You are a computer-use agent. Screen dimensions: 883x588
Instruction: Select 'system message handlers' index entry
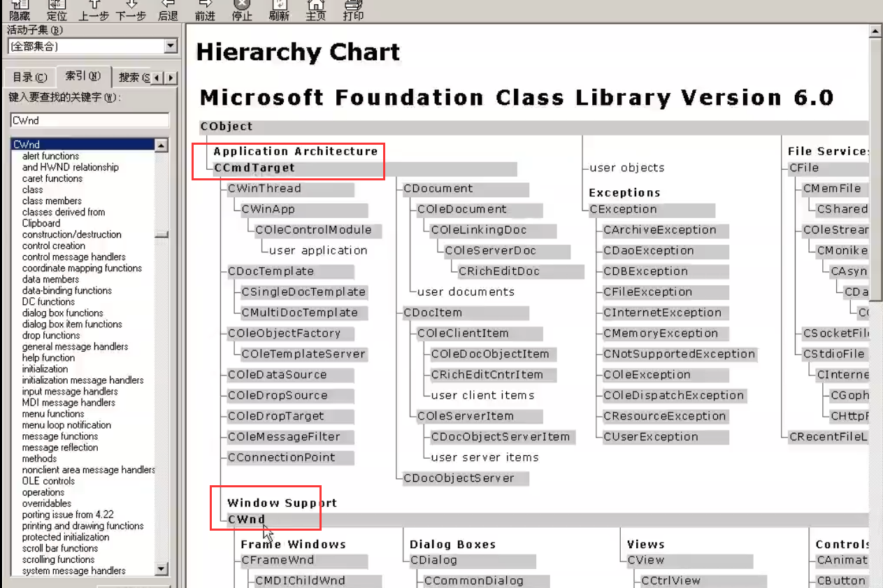click(x=73, y=570)
